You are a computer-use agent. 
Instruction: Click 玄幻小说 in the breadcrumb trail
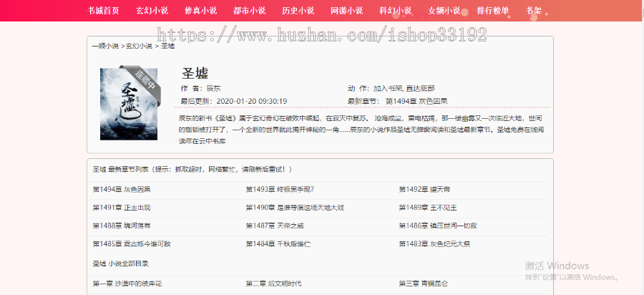tap(139, 46)
